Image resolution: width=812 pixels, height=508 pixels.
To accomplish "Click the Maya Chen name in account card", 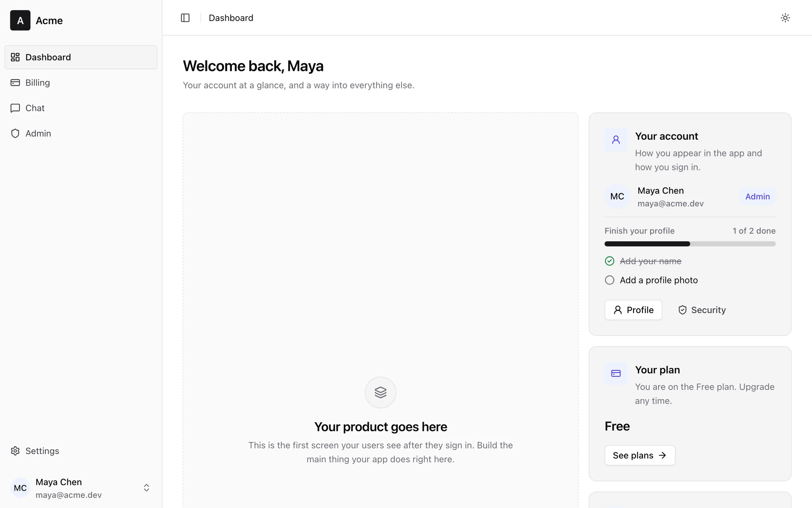I will 661,190.
